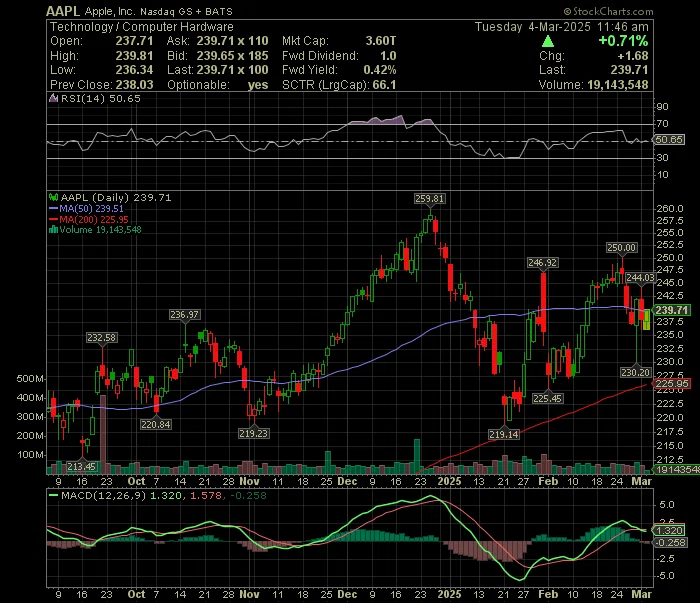This screenshot has width=700, height=603.
Task: Click the AAPL (Daily) candlestick legend icon
Action: pos(54,197)
